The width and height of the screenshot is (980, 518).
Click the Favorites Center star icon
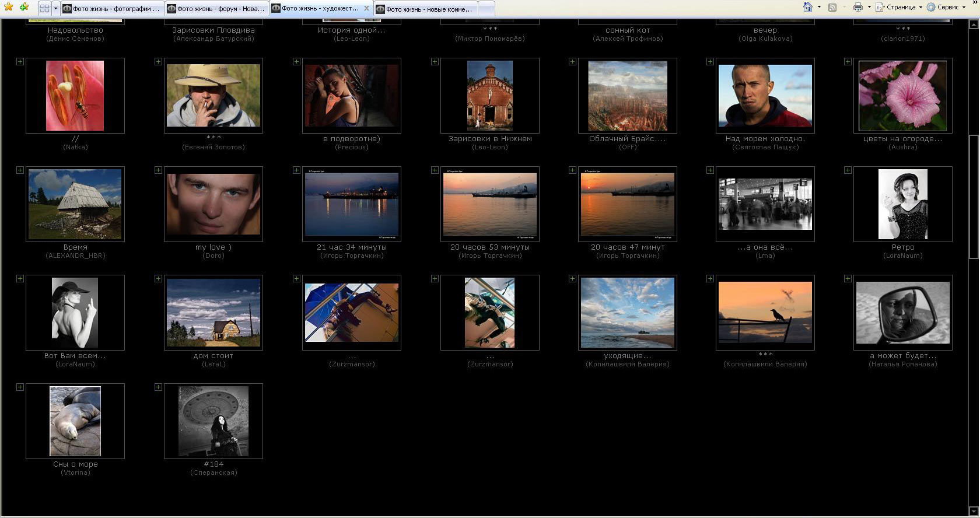8,7
